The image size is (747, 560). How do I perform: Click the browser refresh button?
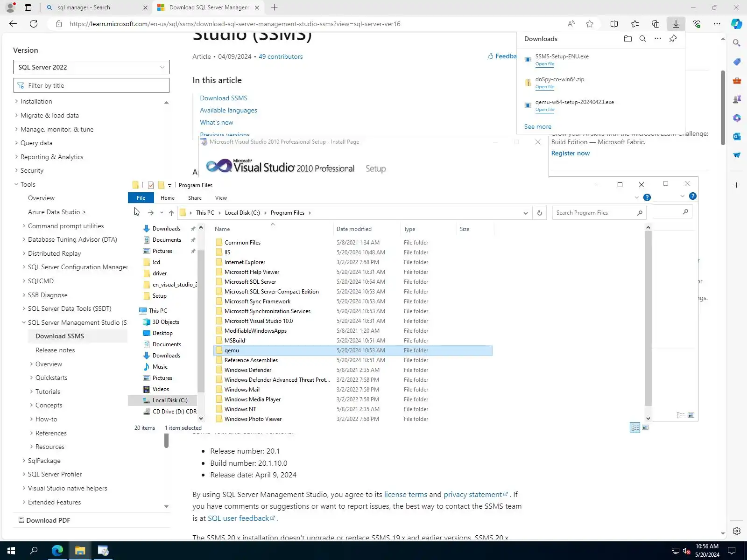click(x=34, y=24)
